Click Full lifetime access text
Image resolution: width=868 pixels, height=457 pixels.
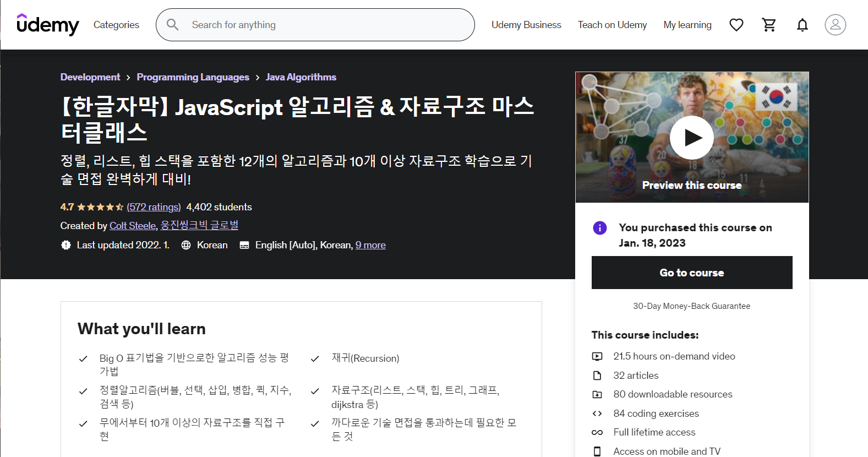(654, 432)
